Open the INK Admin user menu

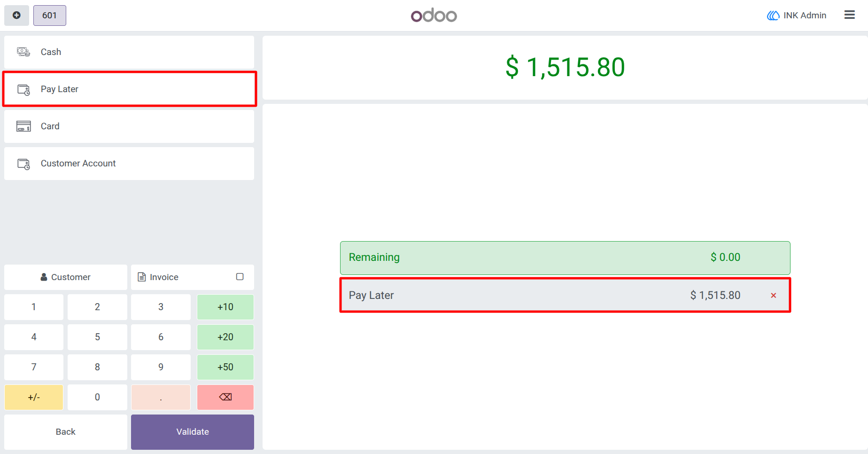pyautogui.click(x=797, y=16)
